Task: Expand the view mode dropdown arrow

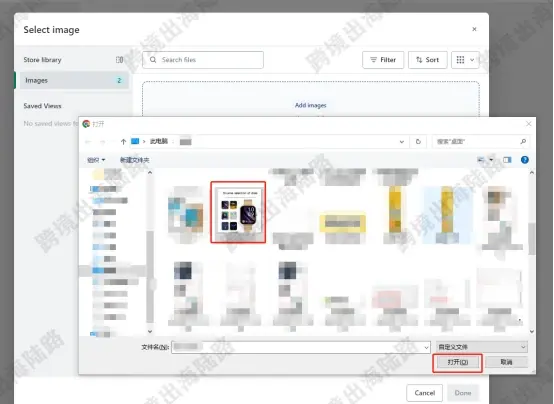Action: pos(472,60)
